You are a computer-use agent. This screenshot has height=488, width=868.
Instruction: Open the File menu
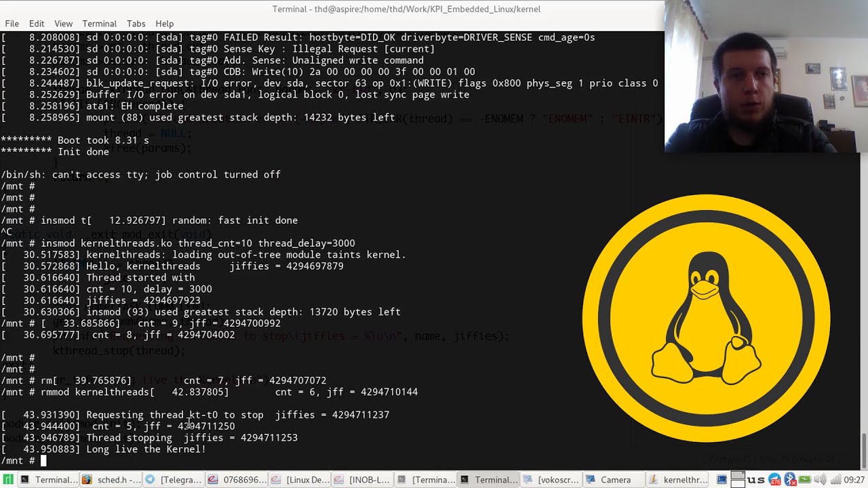tap(12, 24)
